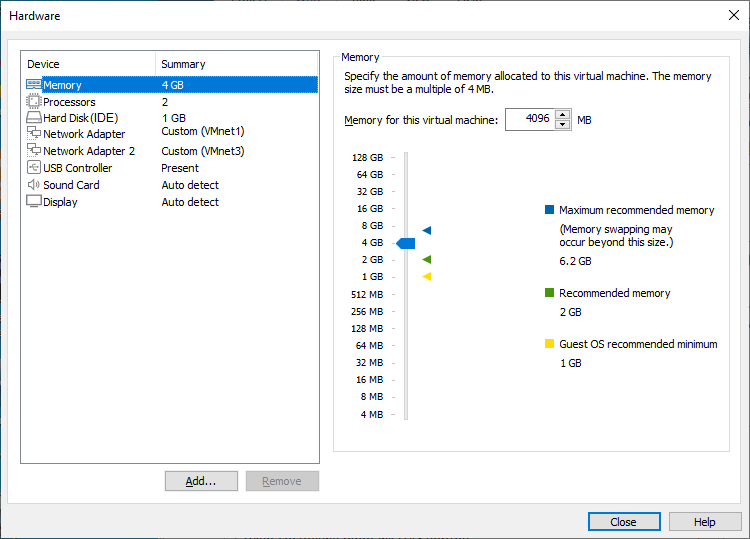Image resolution: width=750 pixels, height=539 pixels.
Task: Click the Display monitor icon
Action: 34,202
